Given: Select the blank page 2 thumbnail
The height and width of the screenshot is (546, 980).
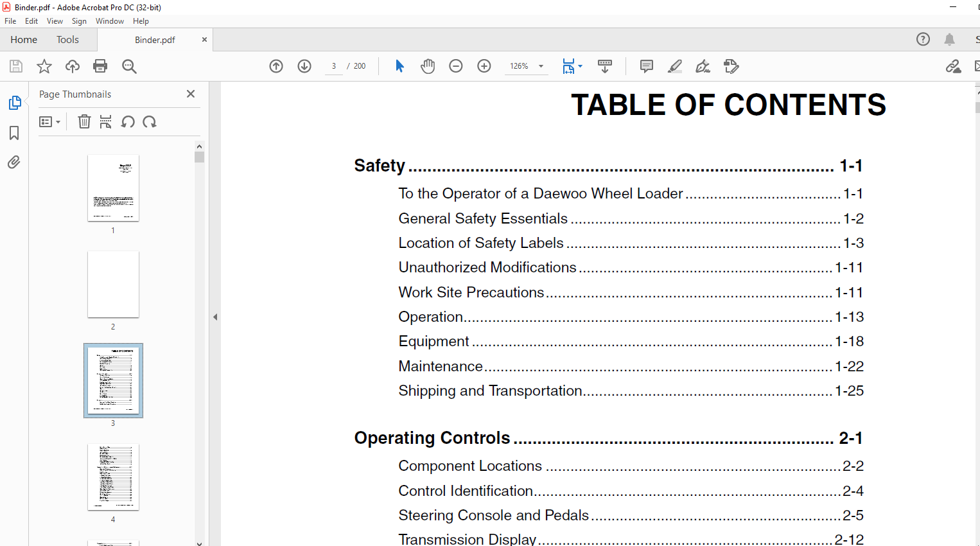Looking at the screenshot, I should 113,285.
